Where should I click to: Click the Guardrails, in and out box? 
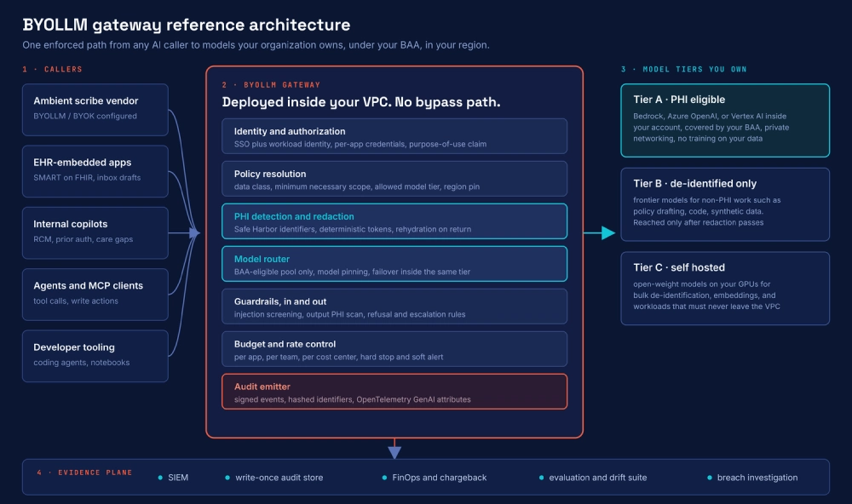394,306
